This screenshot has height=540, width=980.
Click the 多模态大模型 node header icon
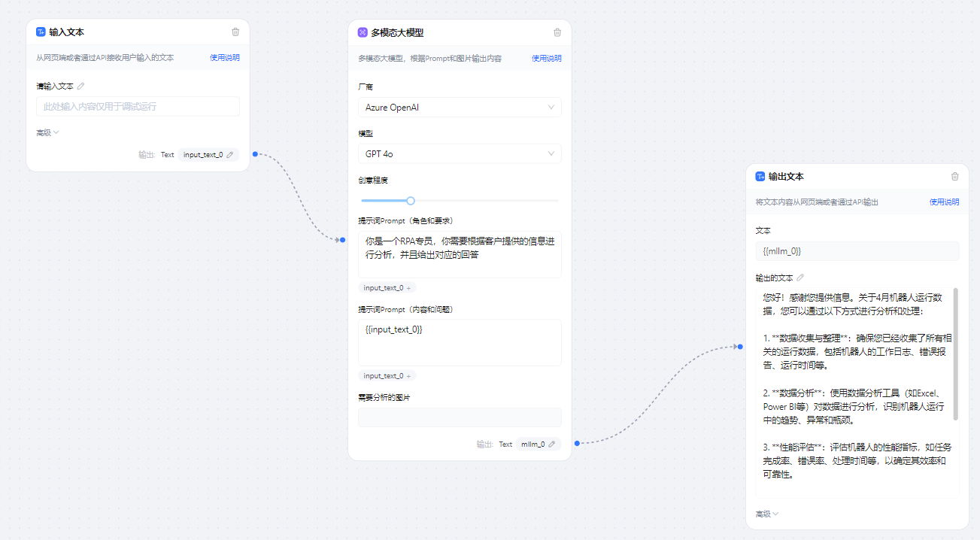click(363, 32)
